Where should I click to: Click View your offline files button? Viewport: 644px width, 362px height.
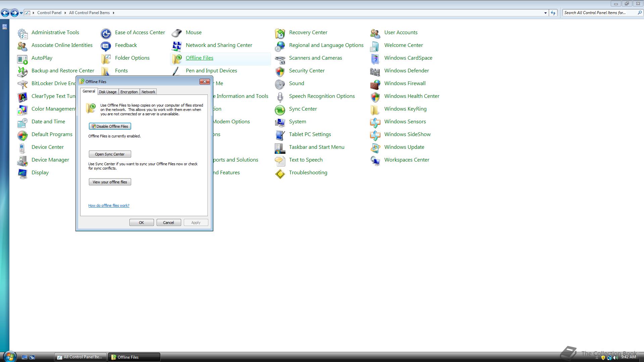click(x=110, y=182)
